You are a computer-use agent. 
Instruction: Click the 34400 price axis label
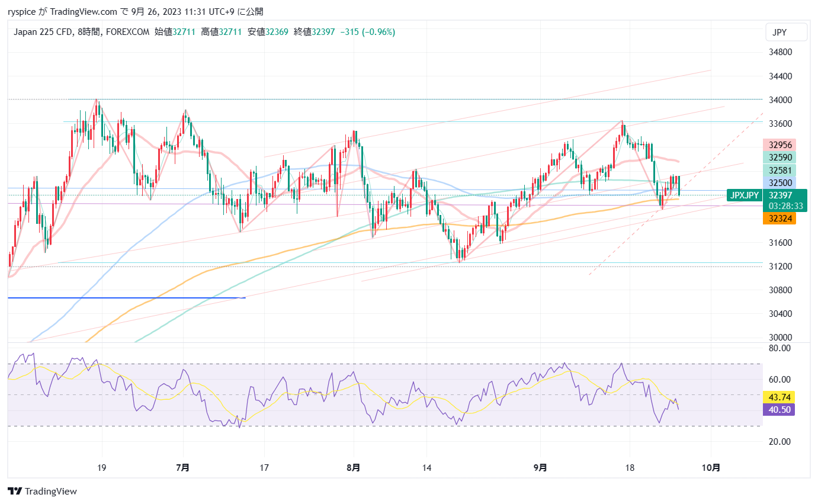click(779, 76)
